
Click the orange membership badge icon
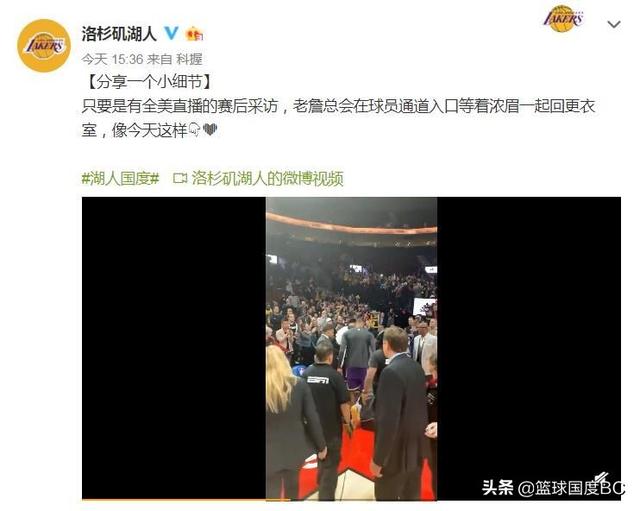pyautogui.click(x=194, y=34)
